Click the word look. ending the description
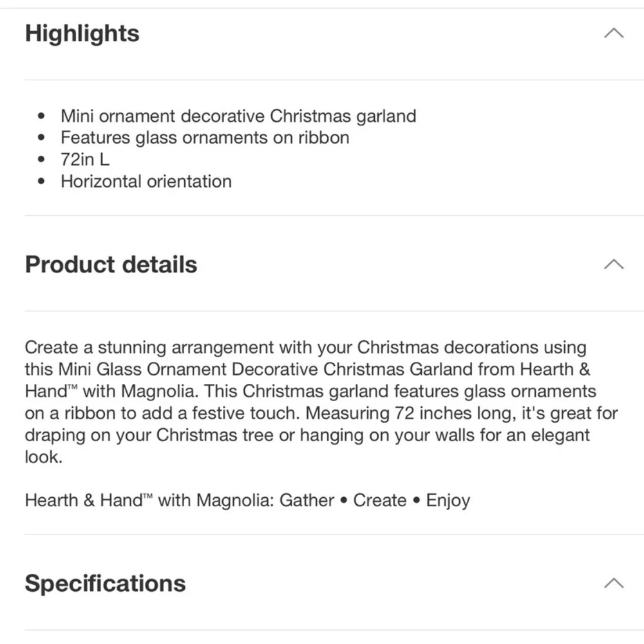The width and height of the screenshot is (644, 644). tap(44, 457)
